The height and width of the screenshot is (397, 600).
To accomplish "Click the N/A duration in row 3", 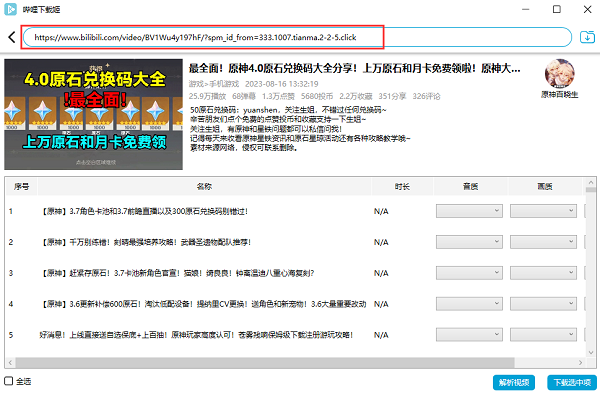I will 381,273.
